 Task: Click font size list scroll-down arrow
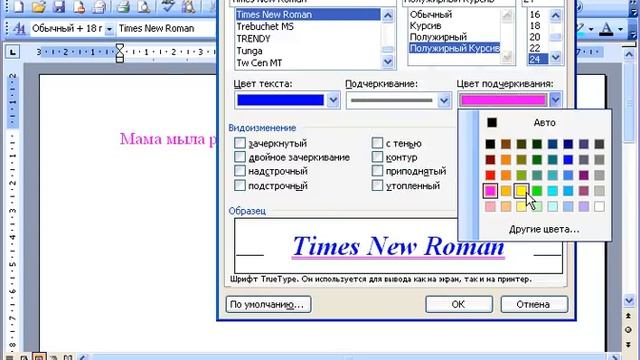click(x=556, y=58)
